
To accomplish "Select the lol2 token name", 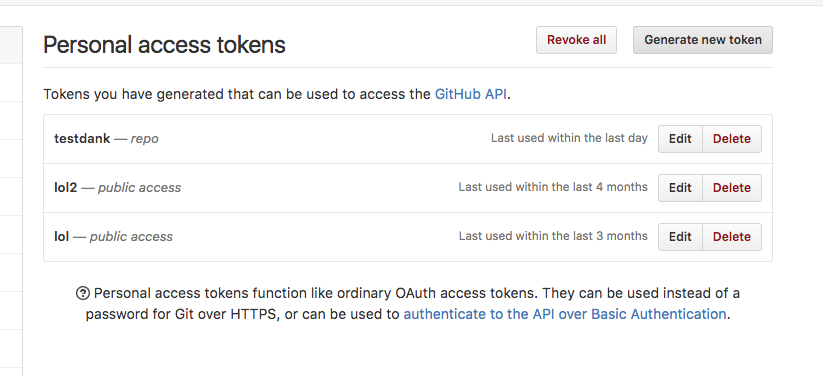I will (66, 187).
